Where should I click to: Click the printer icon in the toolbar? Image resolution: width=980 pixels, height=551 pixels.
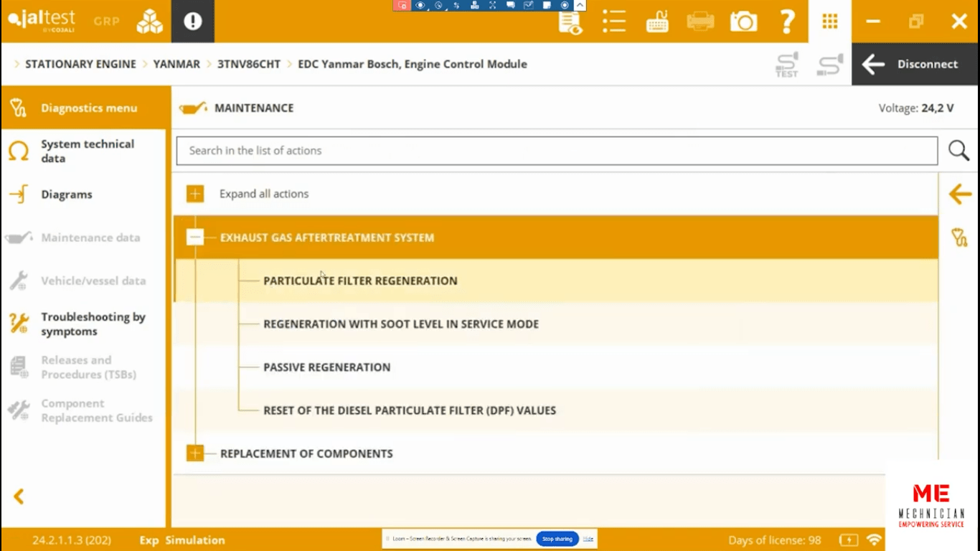(x=700, y=22)
